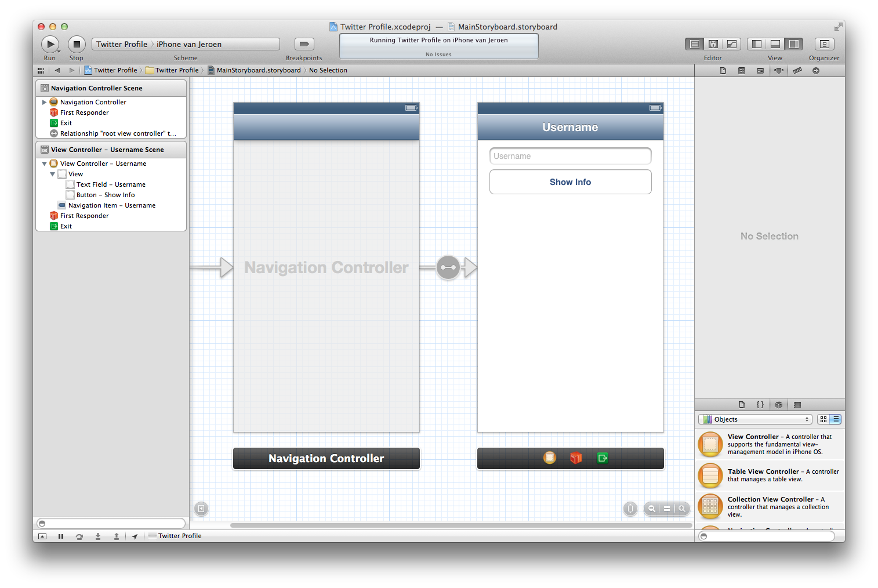Open the Connections inspector arrow tab
The width and height of the screenshot is (878, 588).
(816, 71)
